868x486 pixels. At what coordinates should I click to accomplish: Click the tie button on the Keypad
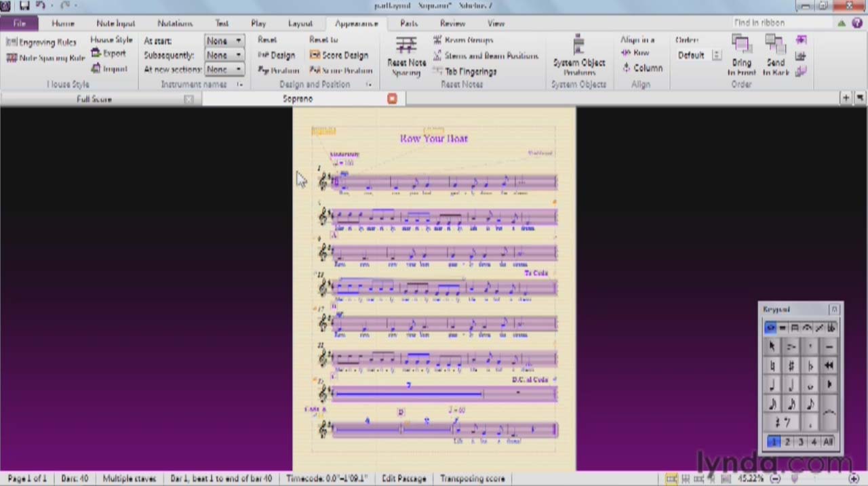tap(829, 413)
